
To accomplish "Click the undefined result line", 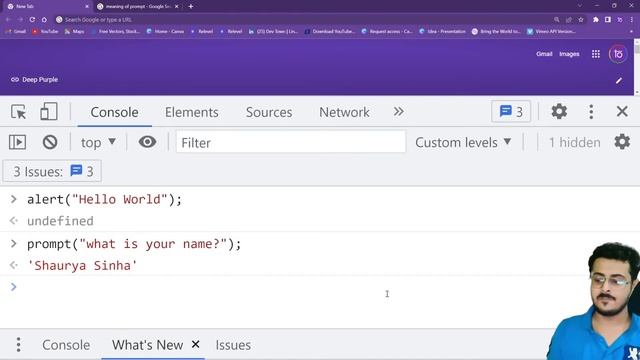I will pos(60,221).
